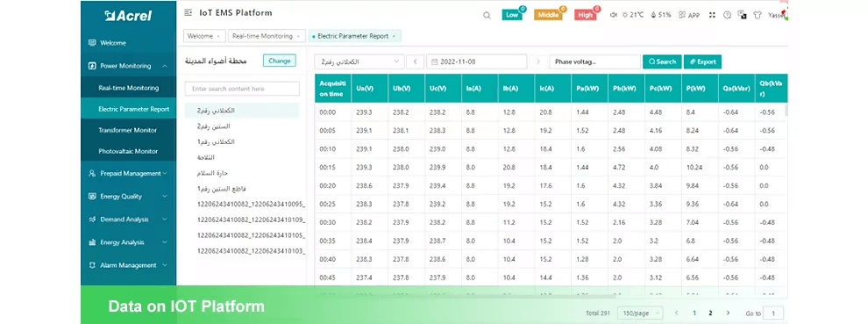Click the Low alarm level badge

click(x=513, y=15)
